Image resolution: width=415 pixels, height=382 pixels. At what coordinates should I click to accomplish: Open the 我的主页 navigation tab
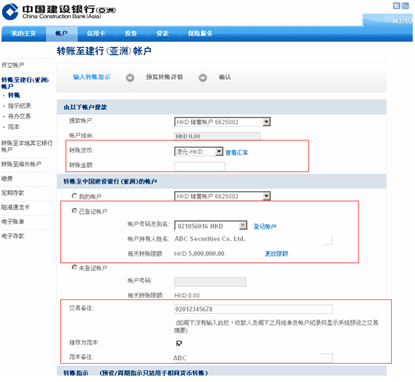pyautogui.click(x=23, y=33)
